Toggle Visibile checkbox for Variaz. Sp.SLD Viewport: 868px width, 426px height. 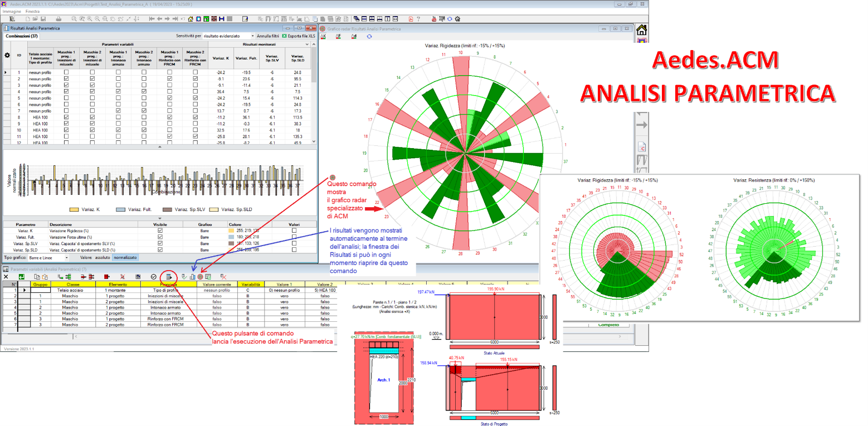tap(160, 250)
